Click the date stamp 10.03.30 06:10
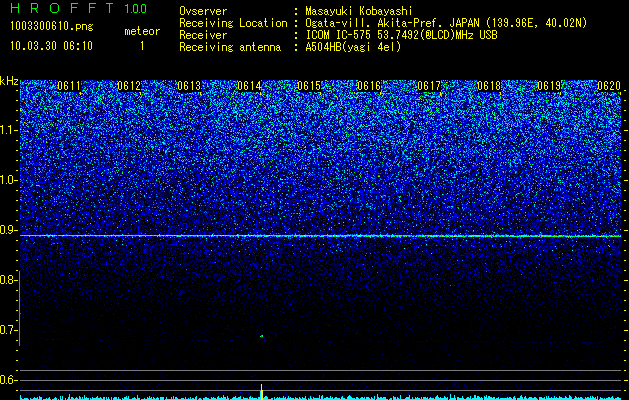 click(x=51, y=46)
